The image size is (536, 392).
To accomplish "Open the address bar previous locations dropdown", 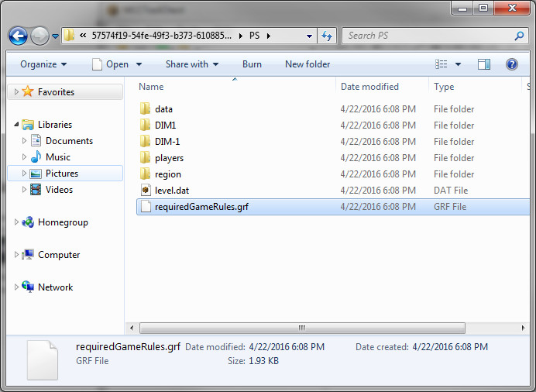I will 309,36.
